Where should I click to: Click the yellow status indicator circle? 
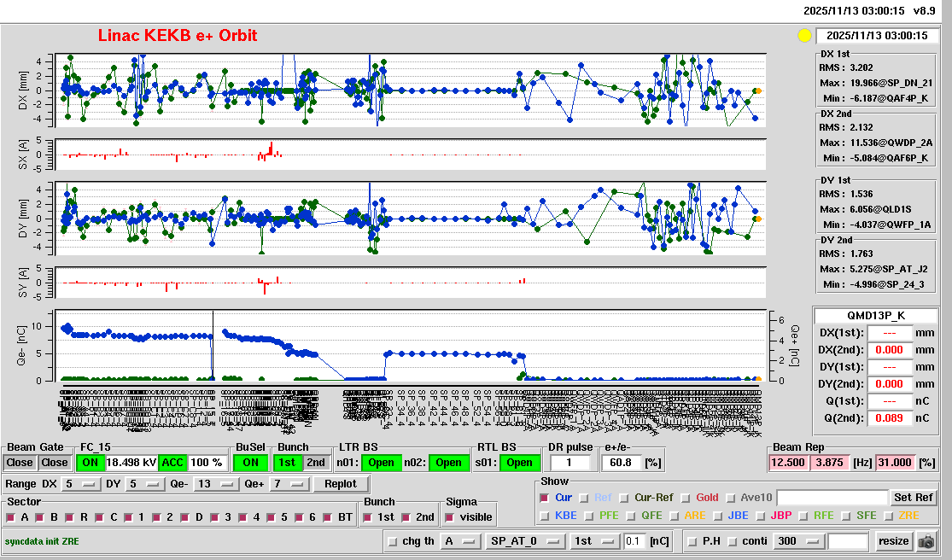803,36
